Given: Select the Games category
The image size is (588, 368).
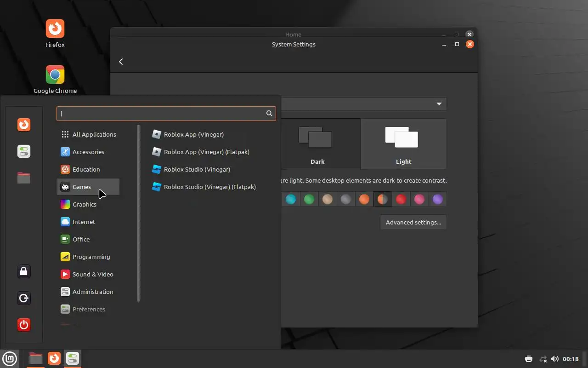Looking at the screenshot, I should tap(88, 187).
